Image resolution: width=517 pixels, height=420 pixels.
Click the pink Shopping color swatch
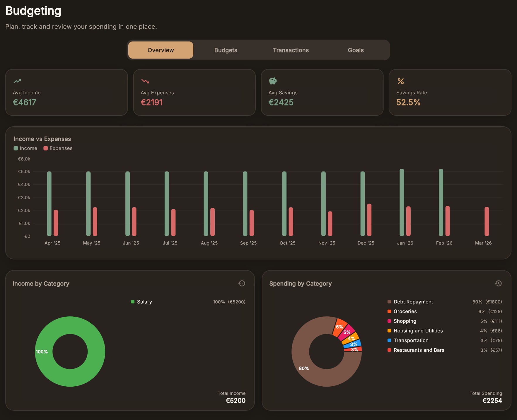tap(389, 321)
